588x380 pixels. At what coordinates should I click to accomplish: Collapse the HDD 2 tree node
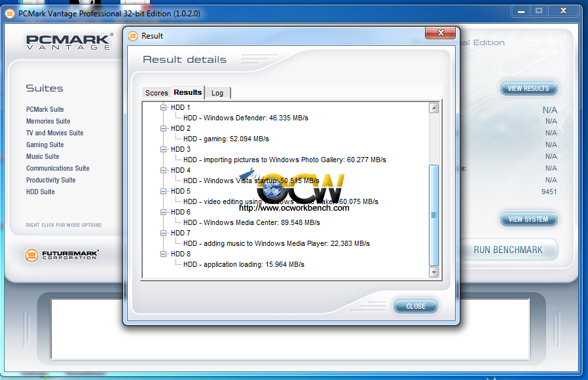click(163, 129)
